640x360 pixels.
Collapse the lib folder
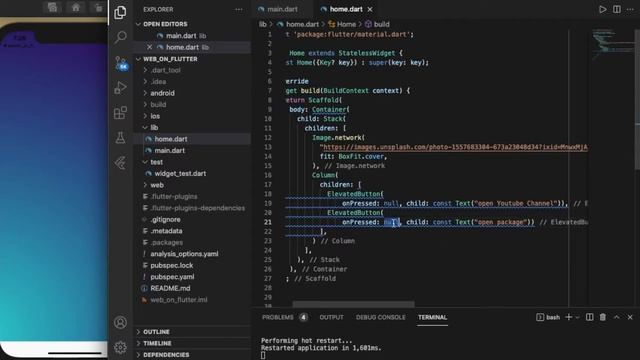154,128
